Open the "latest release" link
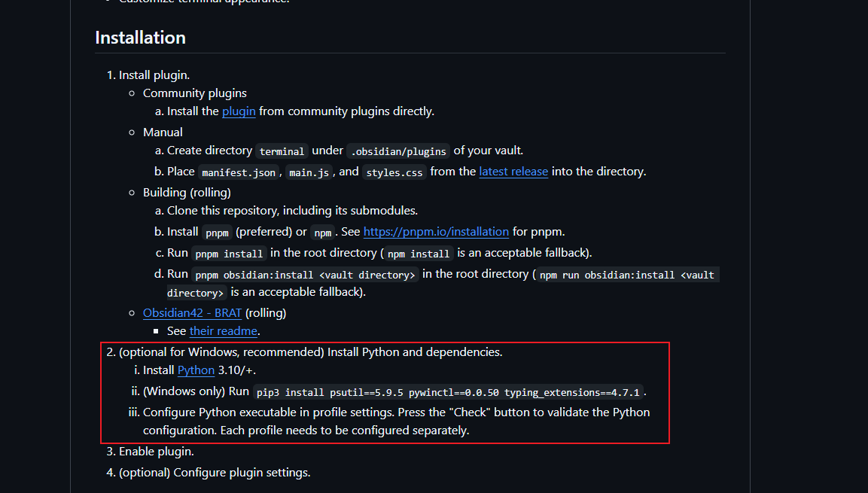 [513, 172]
